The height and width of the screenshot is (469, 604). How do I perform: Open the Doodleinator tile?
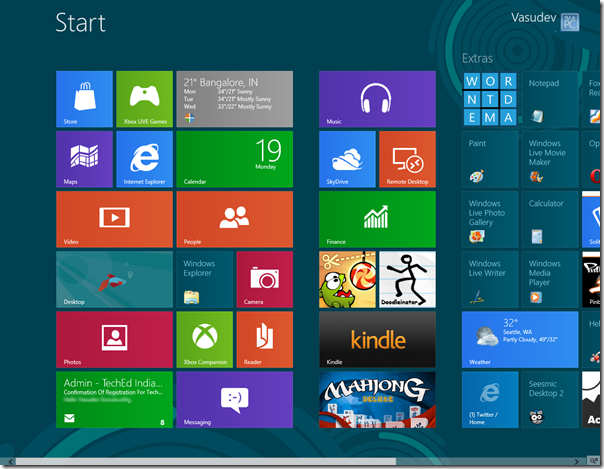[x=408, y=280]
